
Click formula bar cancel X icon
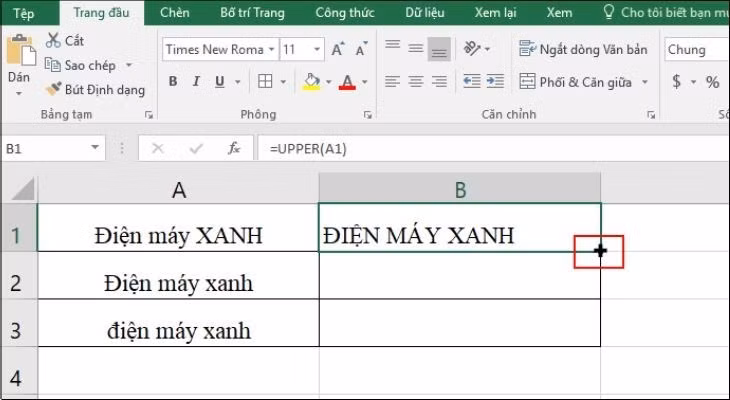point(158,149)
